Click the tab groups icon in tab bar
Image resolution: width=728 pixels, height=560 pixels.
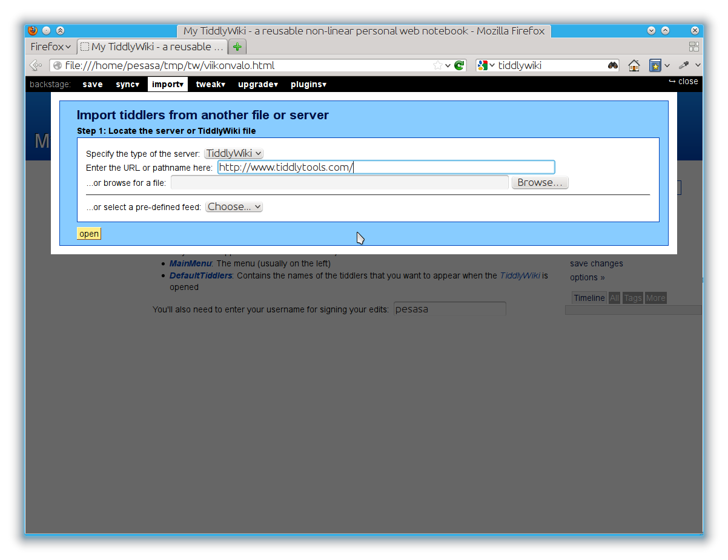[x=694, y=47]
